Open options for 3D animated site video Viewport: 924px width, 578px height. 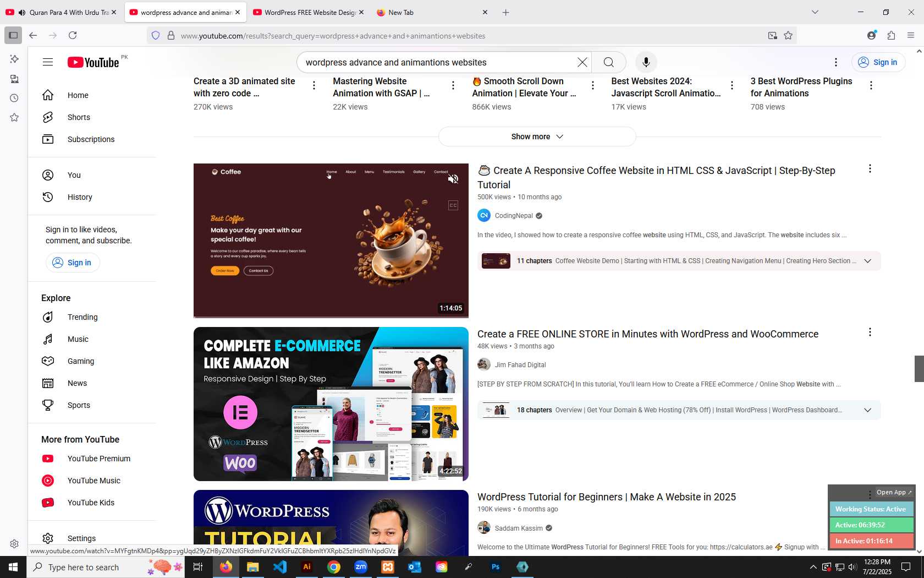click(x=314, y=85)
